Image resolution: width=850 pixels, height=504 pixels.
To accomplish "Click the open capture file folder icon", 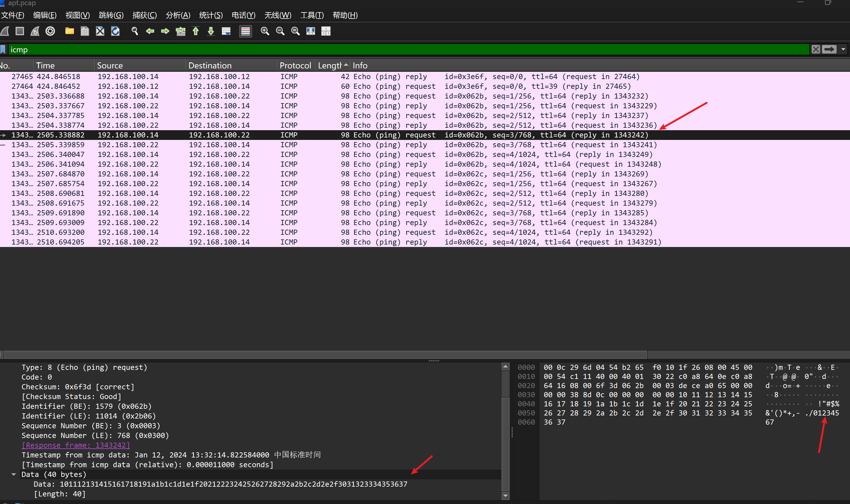I will [x=70, y=31].
